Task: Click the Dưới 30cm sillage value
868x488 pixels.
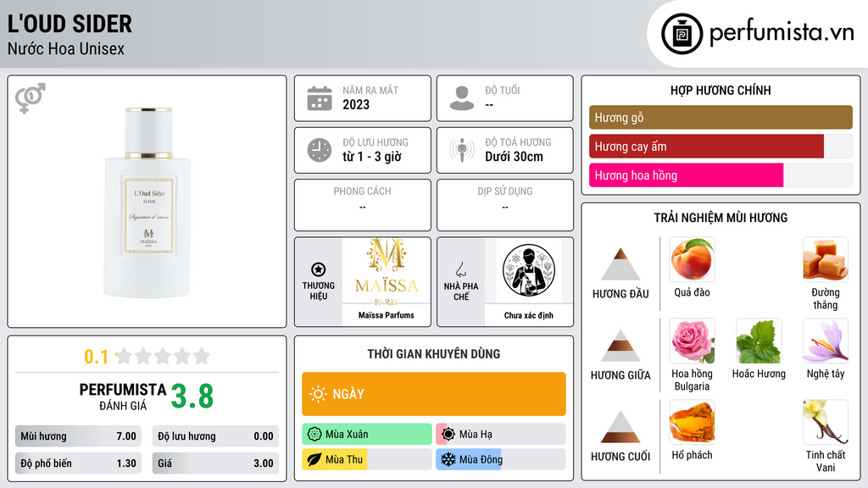Action: click(515, 157)
